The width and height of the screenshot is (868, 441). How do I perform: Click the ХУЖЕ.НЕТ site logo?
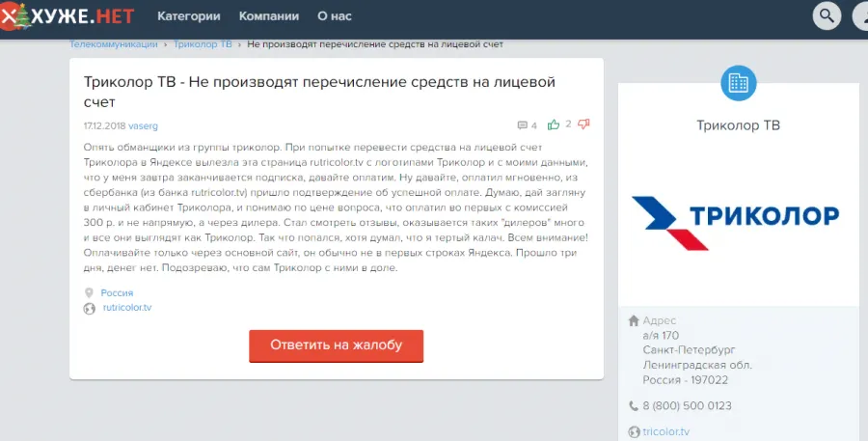67,15
